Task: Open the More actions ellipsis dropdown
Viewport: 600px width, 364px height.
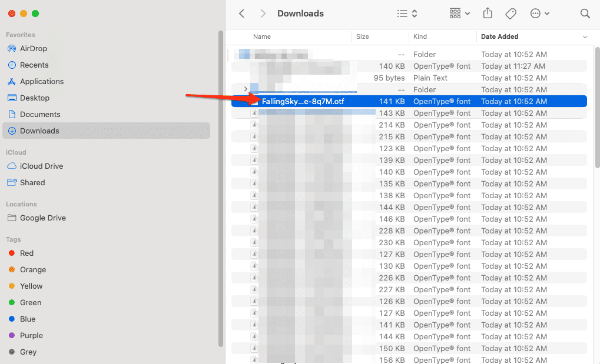Action: 539,14
